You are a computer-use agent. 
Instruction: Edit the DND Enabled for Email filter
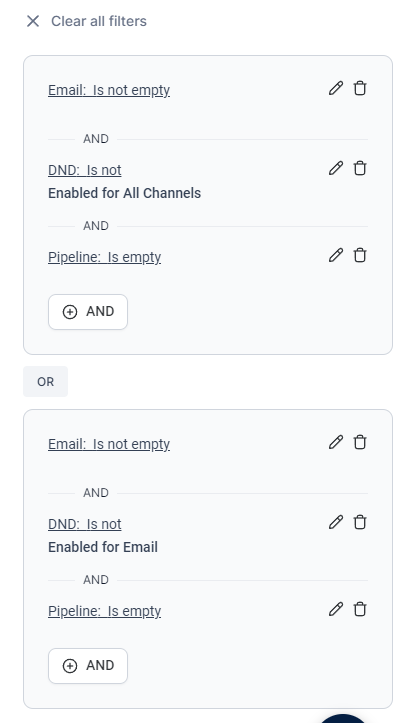point(336,522)
